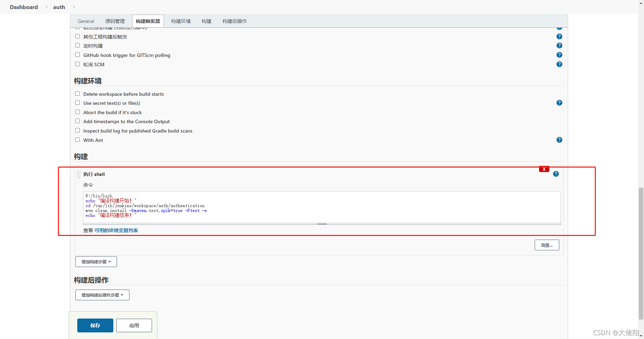
Task: Open 可用的环境变量列表 link
Action: pos(116,230)
